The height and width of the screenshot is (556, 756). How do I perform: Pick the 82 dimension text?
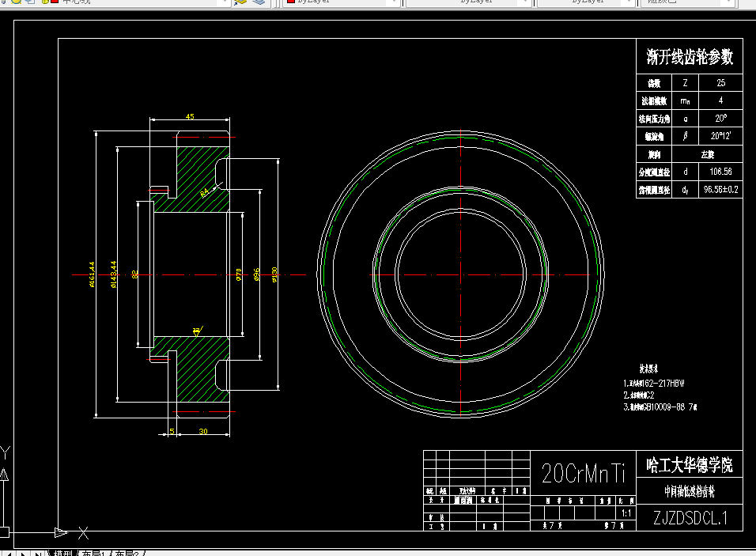tap(134, 274)
